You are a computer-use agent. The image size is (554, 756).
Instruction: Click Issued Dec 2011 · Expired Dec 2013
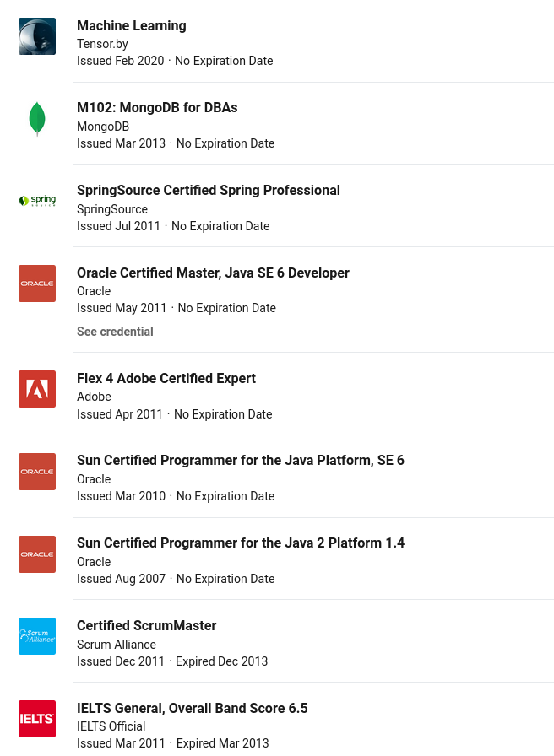172,661
